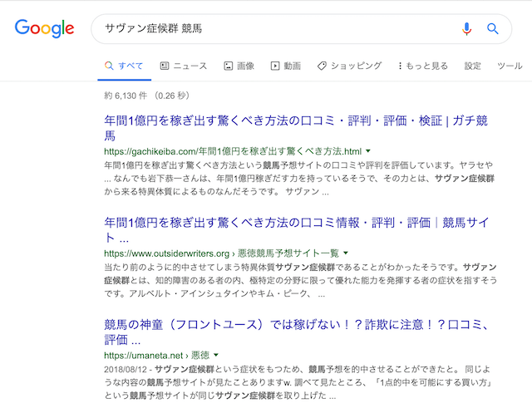The width and height of the screenshot is (532, 408).
Task: Expand dropdown arrow next to 悪徳競馬予想サイト一覧
Action: (x=346, y=253)
